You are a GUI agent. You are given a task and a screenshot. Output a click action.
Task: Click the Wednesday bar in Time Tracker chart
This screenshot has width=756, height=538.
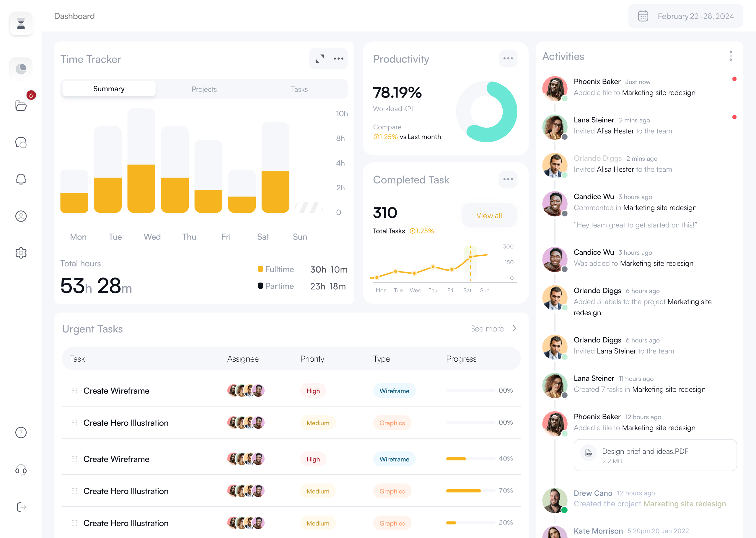pos(141,161)
